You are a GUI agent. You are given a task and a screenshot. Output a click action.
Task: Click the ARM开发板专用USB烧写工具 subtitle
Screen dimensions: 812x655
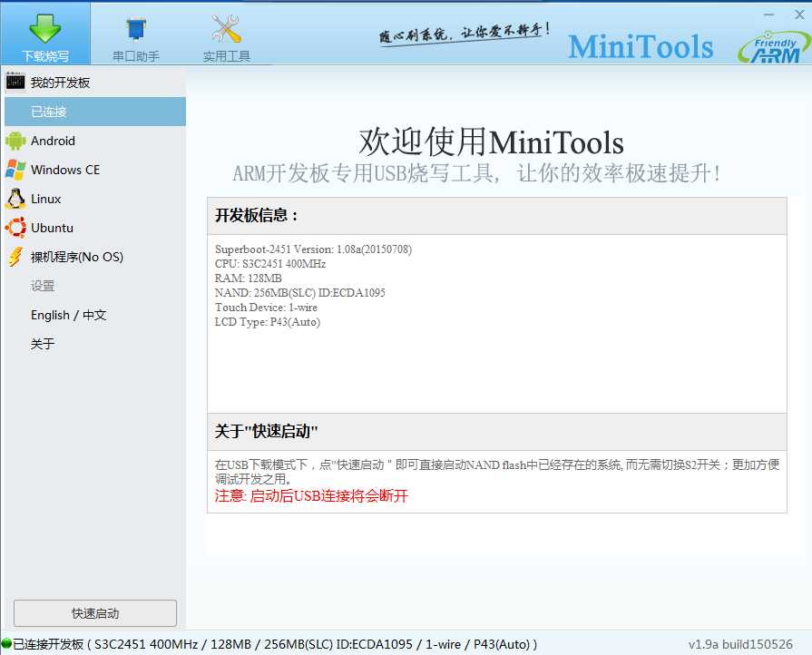coord(476,173)
